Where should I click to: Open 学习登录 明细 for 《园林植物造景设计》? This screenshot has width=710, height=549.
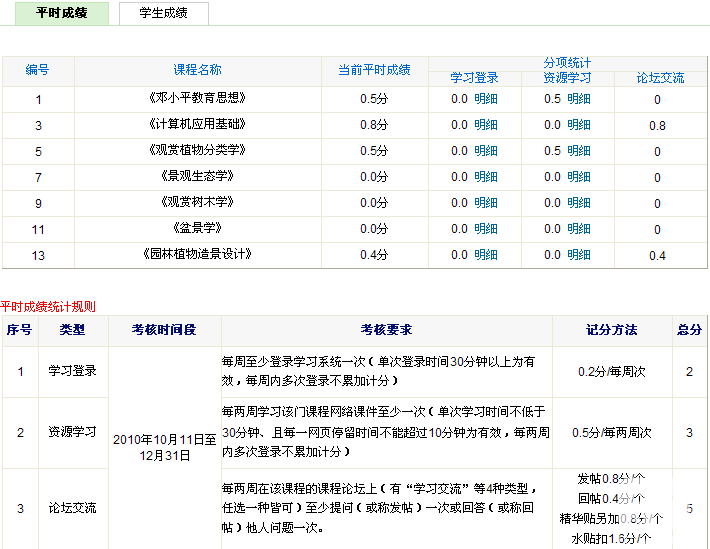486,255
